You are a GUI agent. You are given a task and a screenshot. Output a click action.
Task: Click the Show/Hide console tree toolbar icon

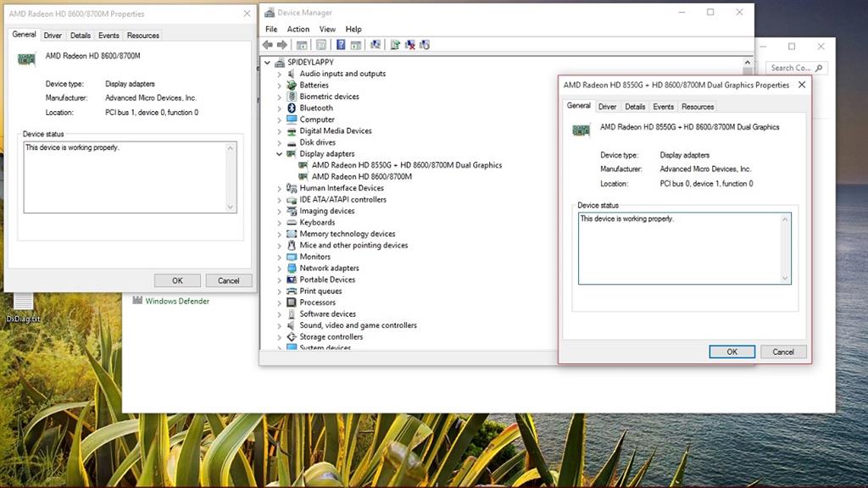coord(302,45)
